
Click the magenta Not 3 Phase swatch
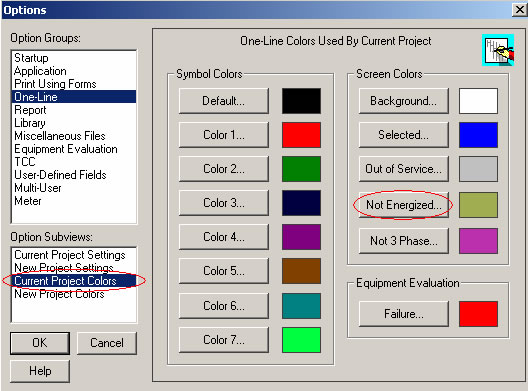tap(478, 241)
